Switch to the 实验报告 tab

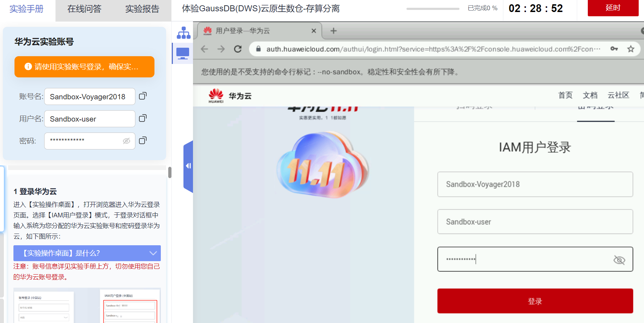pos(142,9)
